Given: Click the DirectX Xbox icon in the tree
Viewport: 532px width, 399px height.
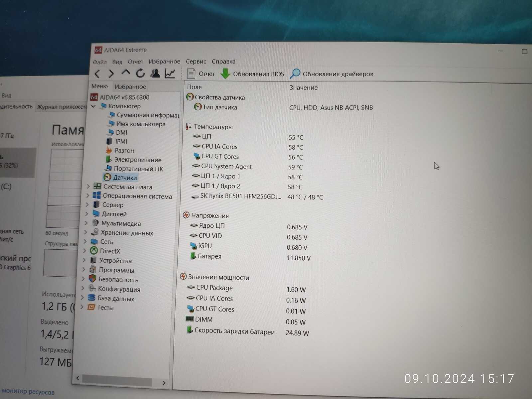Looking at the screenshot, I should pos(94,251).
